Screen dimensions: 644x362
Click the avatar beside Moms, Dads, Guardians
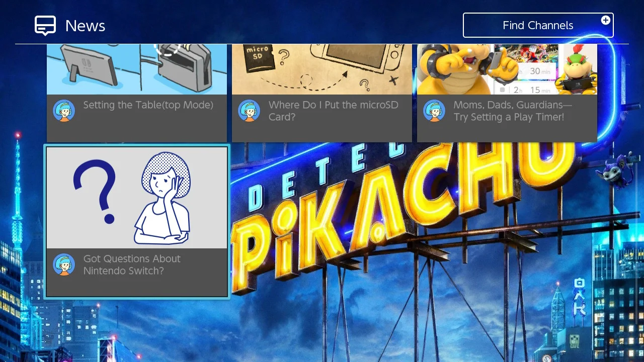tap(434, 111)
